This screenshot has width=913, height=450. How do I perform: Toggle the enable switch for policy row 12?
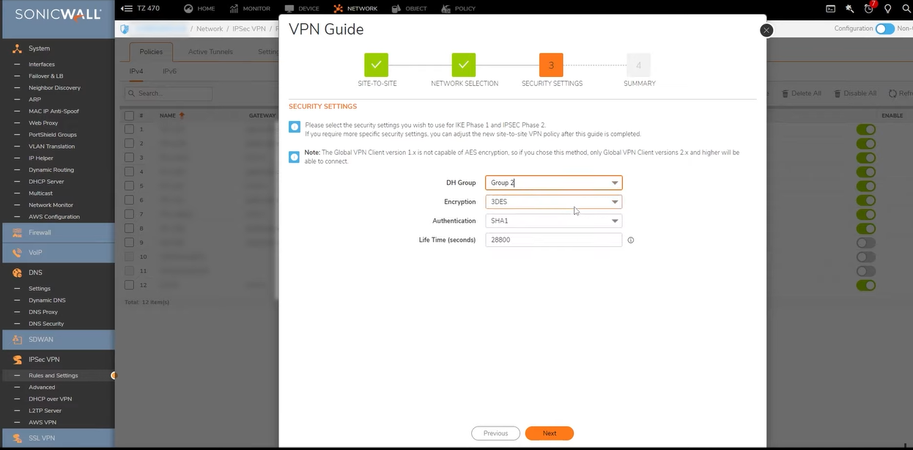point(866,285)
